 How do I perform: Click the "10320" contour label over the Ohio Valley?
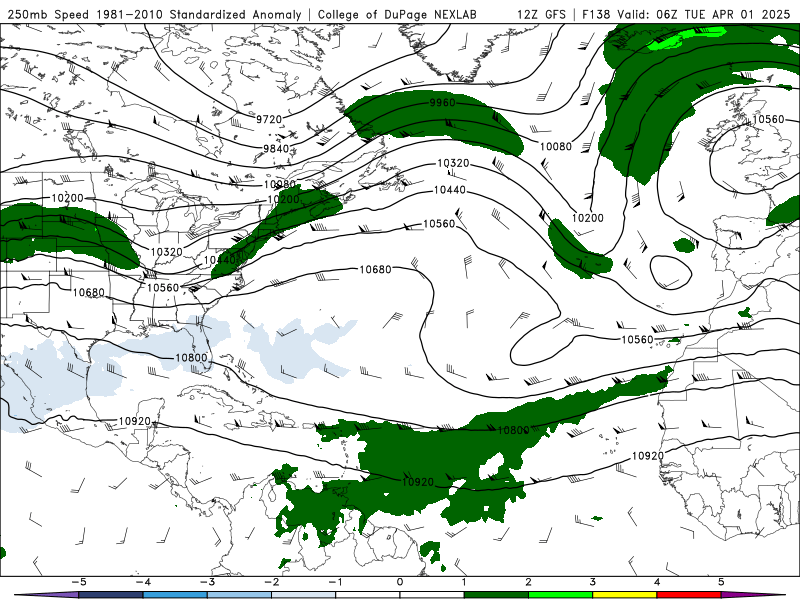(x=166, y=252)
